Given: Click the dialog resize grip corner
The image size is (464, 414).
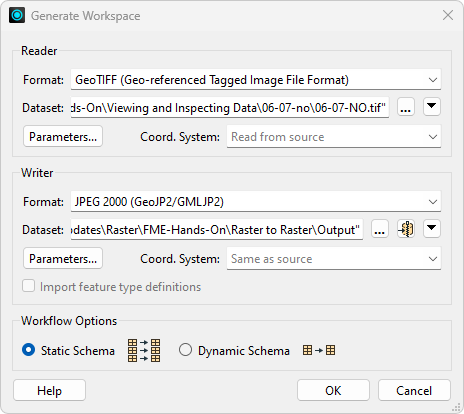Looking at the screenshot, I should (456, 408).
